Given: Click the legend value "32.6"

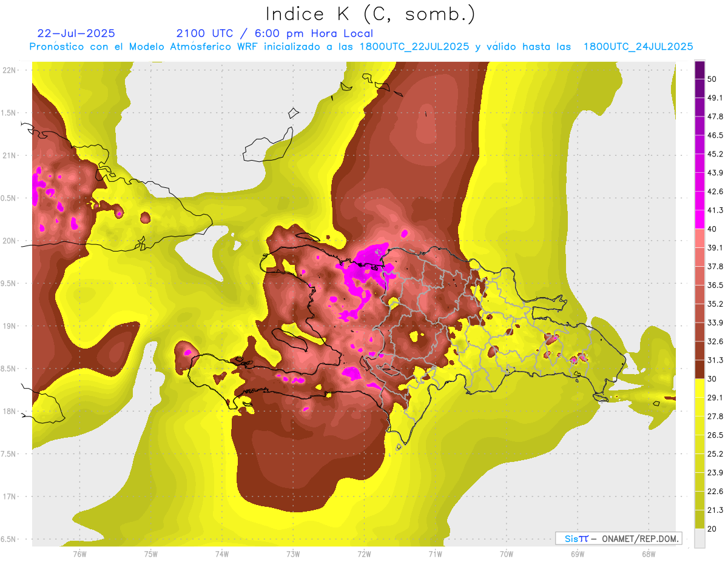Looking at the screenshot, I should pyautogui.click(x=715, y=341).
